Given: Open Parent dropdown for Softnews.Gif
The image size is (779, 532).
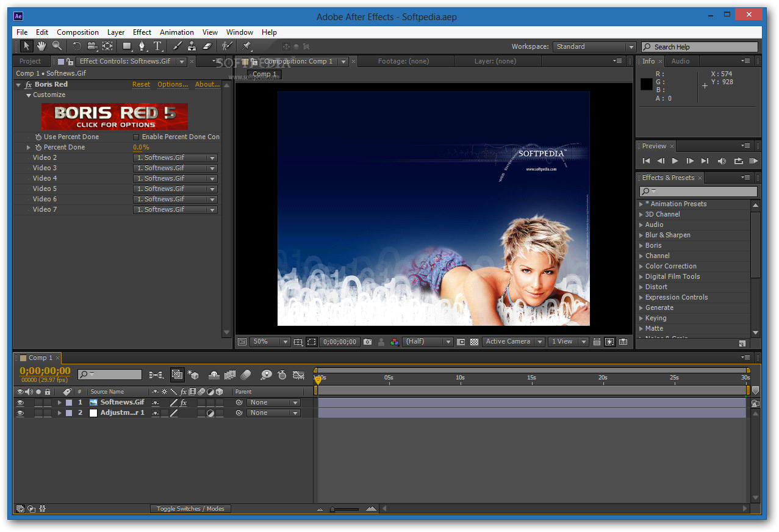Looking at the screenshot, I should pyautogui.click(x=273, y=403).
